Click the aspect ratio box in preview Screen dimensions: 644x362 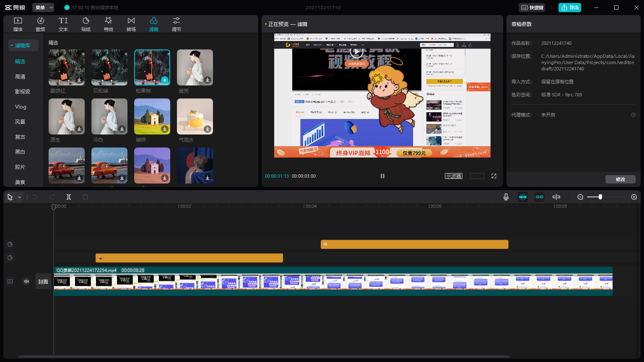click(x=477, y=176)
